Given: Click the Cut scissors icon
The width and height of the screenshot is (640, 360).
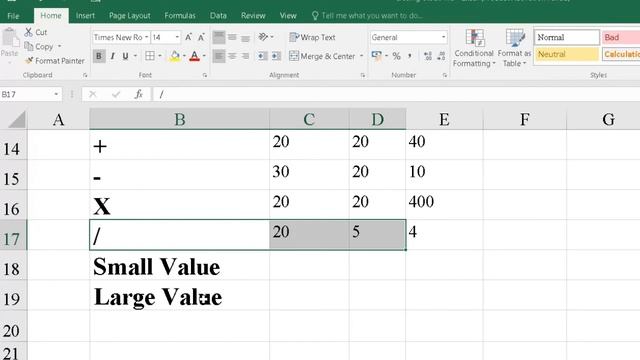Looking at the screenshot, I should pyautogui.click(x=29, y=32).
